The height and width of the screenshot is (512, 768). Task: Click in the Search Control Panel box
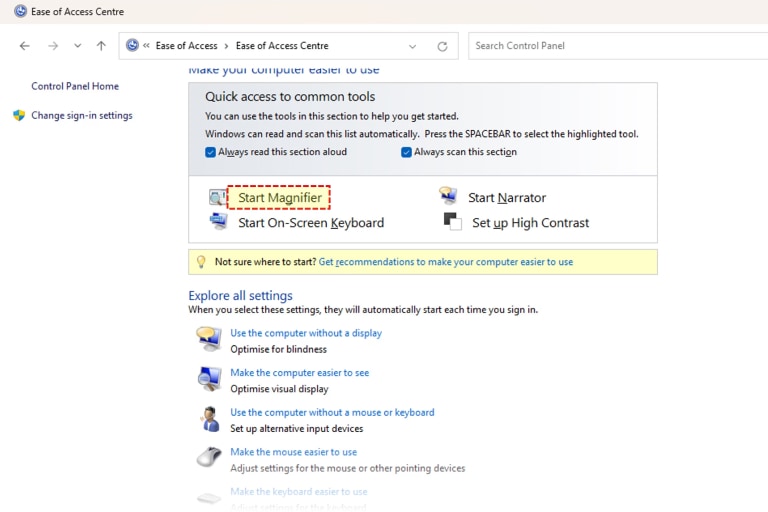tap(610, 46)
